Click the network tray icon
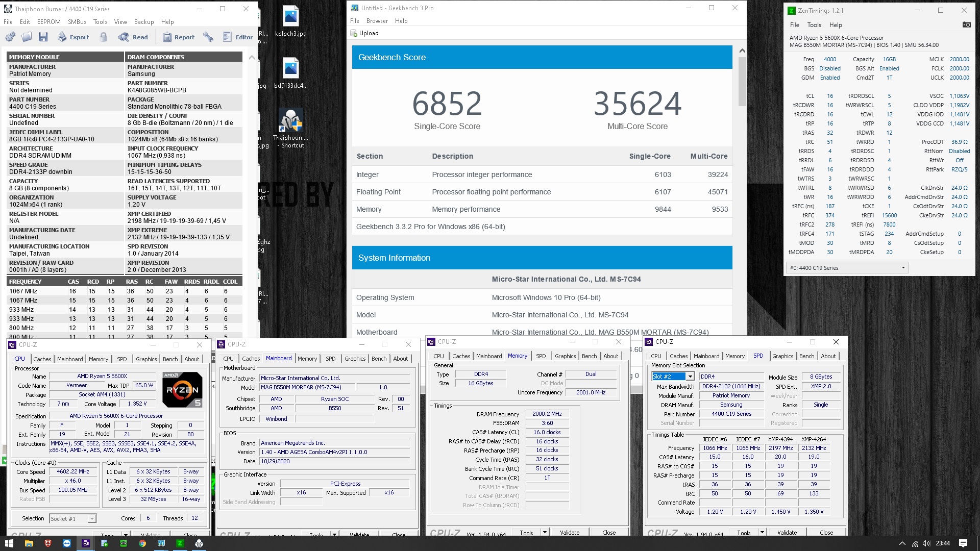Viewport: 980px width, 551px height. pos(915,543)
